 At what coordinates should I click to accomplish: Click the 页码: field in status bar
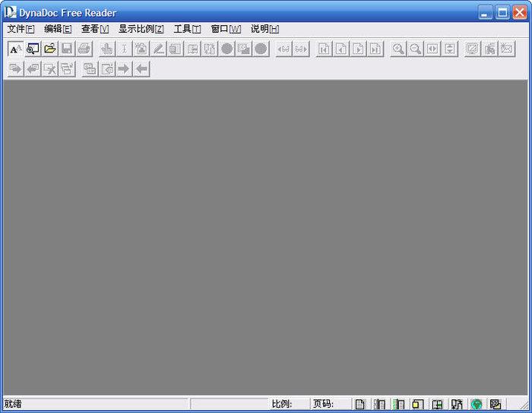pyautogui.click(x=332, y=404)
